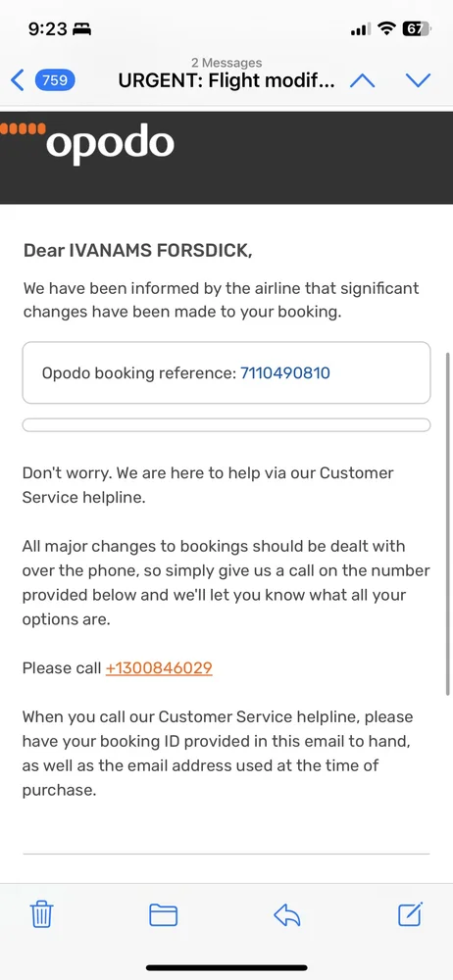Image resolution: width=453 pixels, height=980 pixels.
Task: Compose a new message with pencil icon
Action: (411, 913)
